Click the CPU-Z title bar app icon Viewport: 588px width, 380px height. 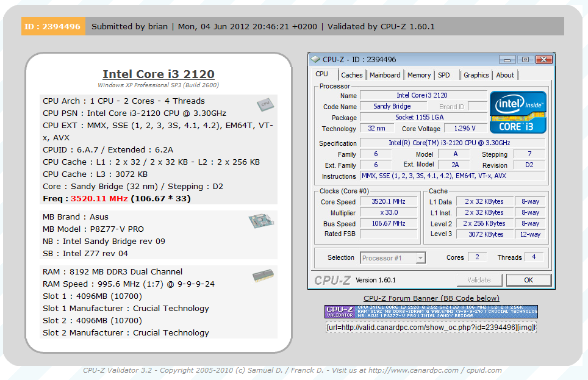point(315,59)
